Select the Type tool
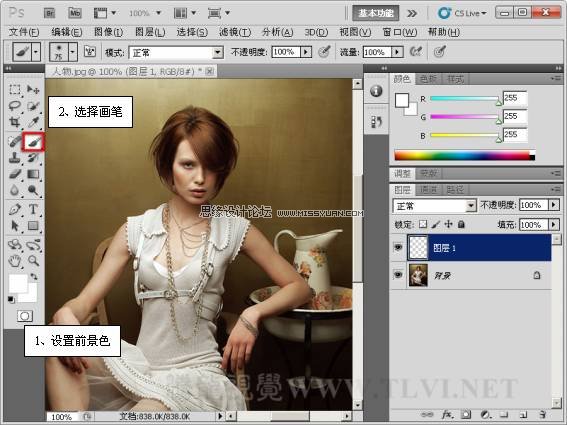 [33, 209]
